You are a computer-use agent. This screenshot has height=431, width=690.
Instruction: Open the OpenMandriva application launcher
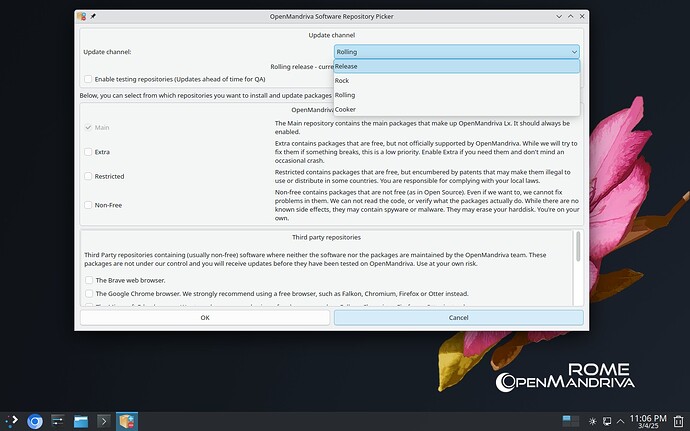11,421
